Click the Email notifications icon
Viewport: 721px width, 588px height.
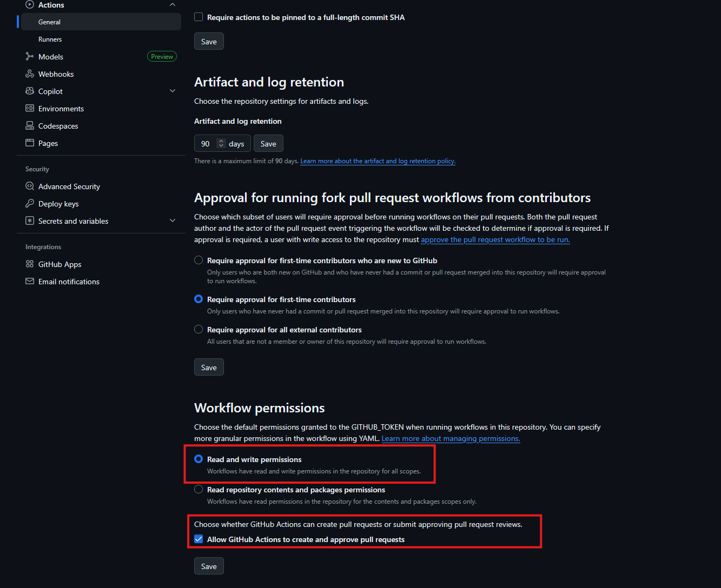[30, 281]
